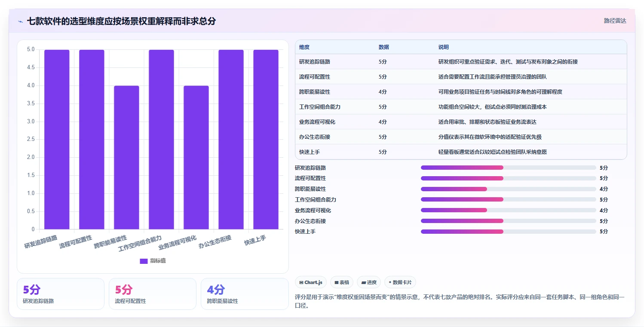This screenshot has width=644, height=327.
Task: Click the 路径雷达 label in the header
Action: [615, 21]
